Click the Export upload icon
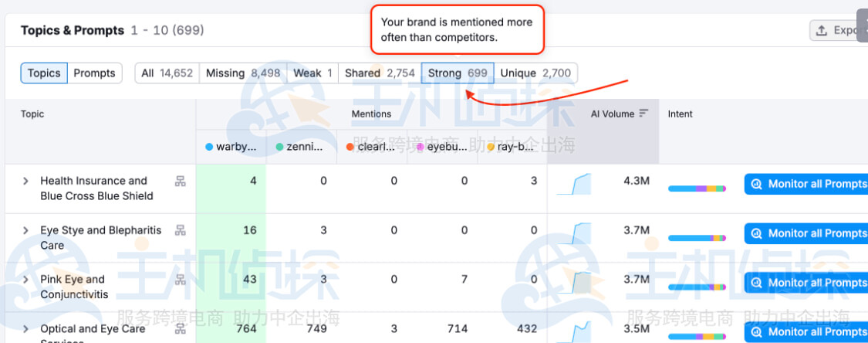 pyautogui.click(x=820, y=30)
